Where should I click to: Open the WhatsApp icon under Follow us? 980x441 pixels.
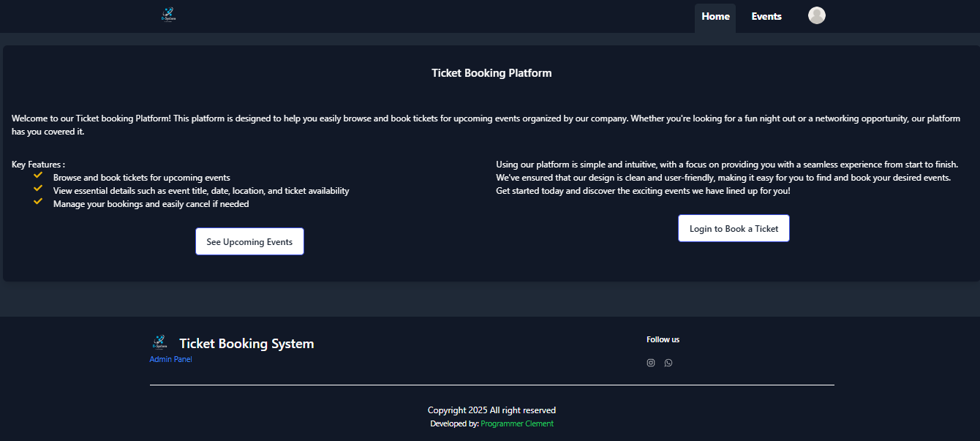(668, 363)
